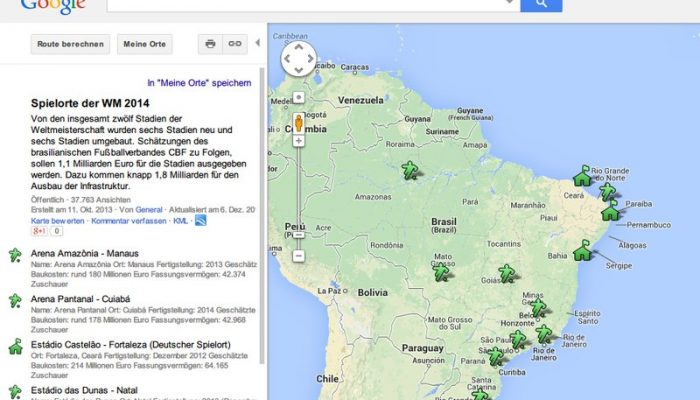Click the player marker in Amazonas (Manaus)
The width and height of the screenshot is (700, 400).
coord(410,171)
